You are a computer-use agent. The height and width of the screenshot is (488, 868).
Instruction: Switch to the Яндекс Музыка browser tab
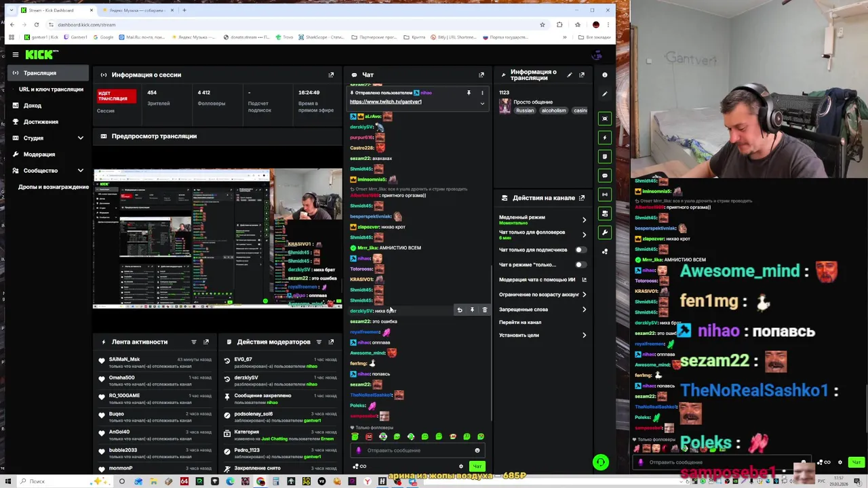coord(138,10)
